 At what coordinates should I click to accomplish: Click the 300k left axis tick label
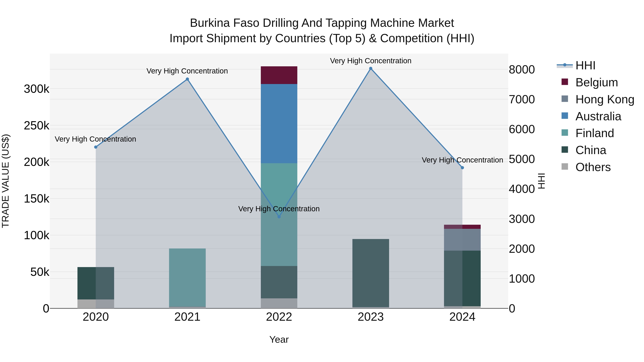pyautogui.click(x=36, y=89)
